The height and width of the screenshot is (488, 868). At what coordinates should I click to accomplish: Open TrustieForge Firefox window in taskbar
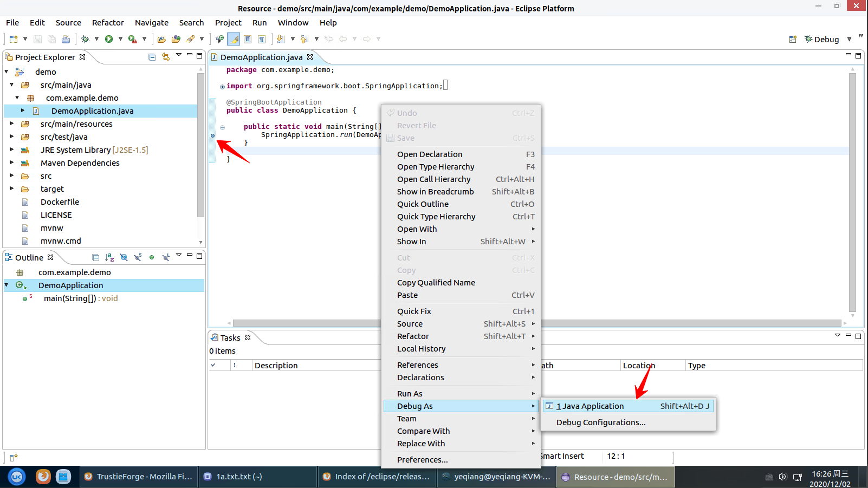tap(139, 477)
